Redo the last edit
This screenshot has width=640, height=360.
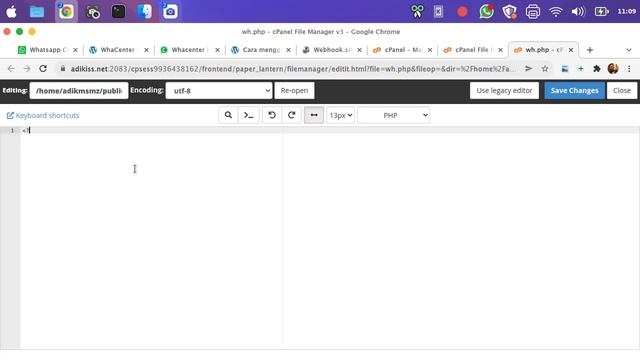pos(291,115)
